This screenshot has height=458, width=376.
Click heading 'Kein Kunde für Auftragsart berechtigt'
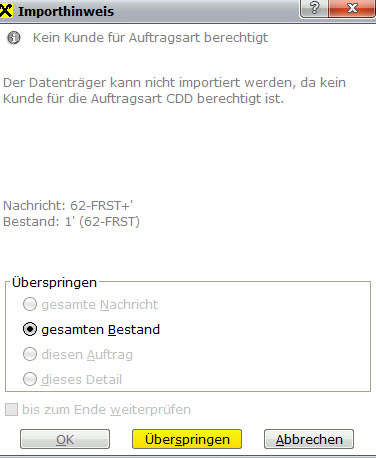pyautogui.click(x=150, y=38)
